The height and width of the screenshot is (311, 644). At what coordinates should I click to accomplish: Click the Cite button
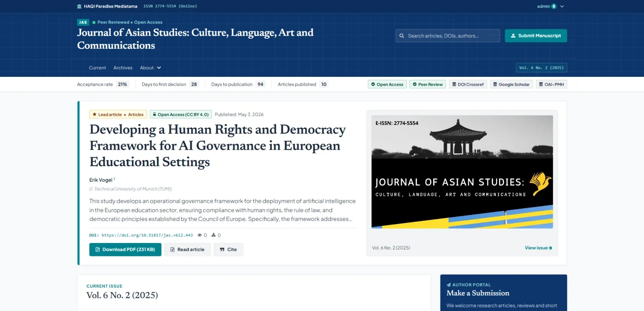(x=228, y=249)
